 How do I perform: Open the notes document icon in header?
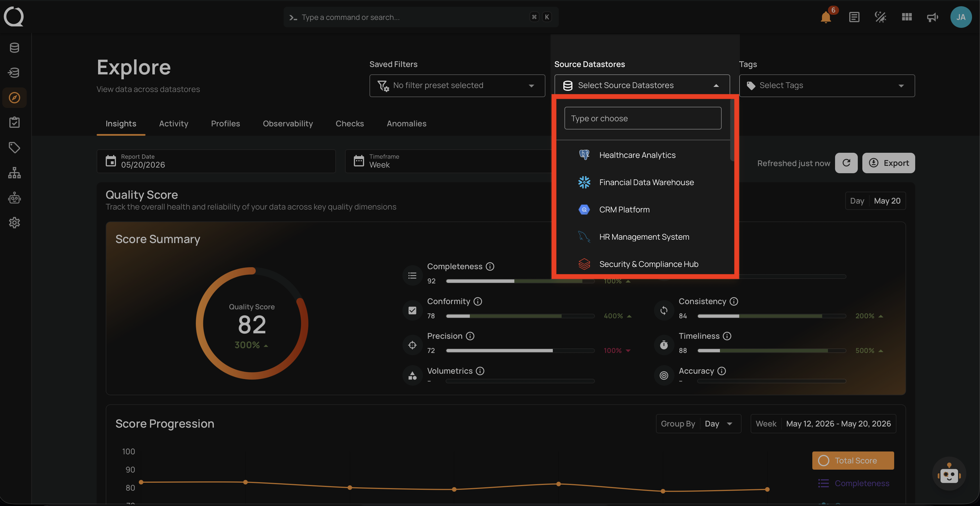(854, 17)
